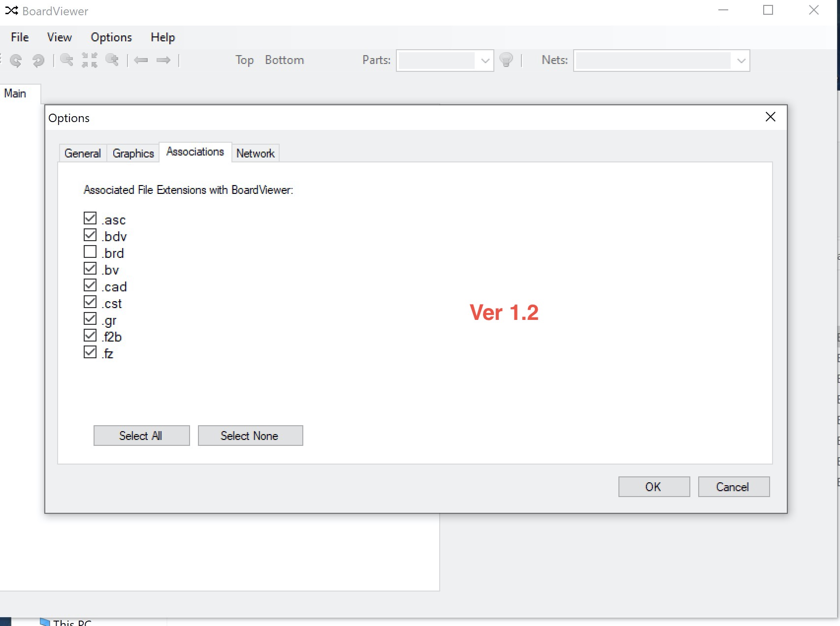The width and height of the screenshot is (840, 626).
Task: Confirm options with OK button
Action: click(654, 487)
